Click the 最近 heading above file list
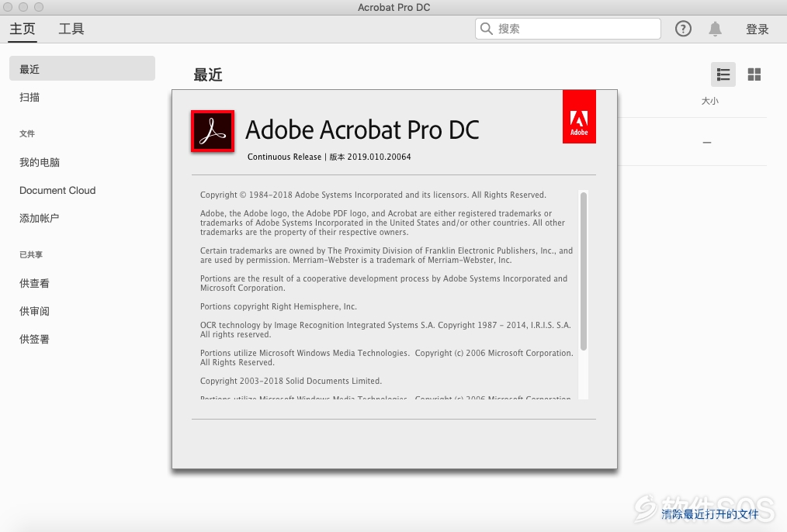The image size is (787, 532). pyautogui.click(x=208, y=75)
